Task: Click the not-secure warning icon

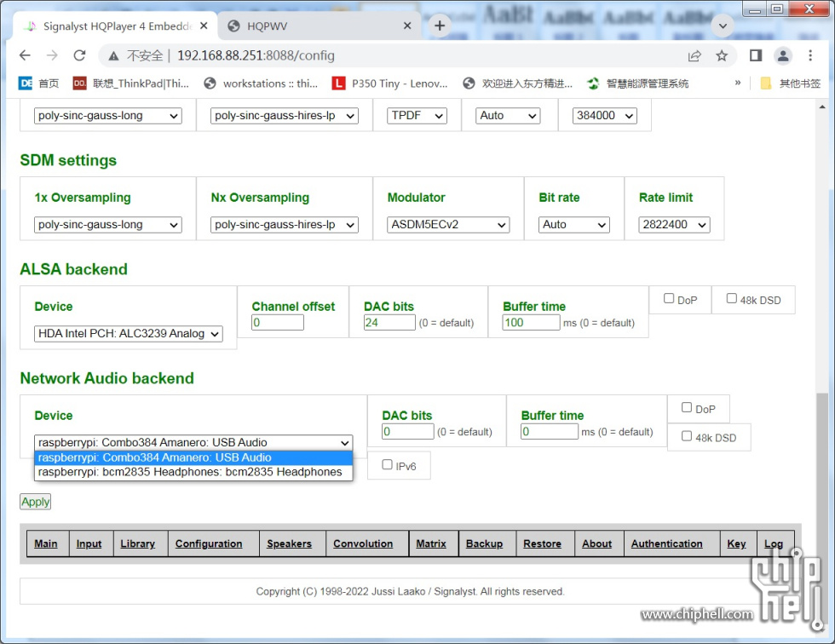Action: tap(113, 56)
